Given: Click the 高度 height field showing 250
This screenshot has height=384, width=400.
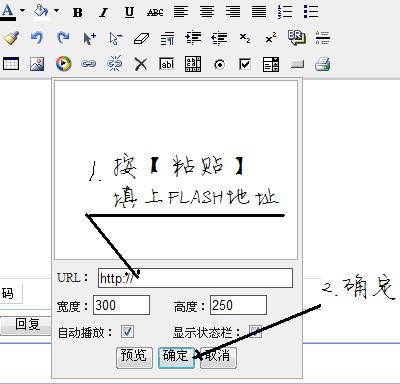Looking at the screenshot, I should click(238, 305).
